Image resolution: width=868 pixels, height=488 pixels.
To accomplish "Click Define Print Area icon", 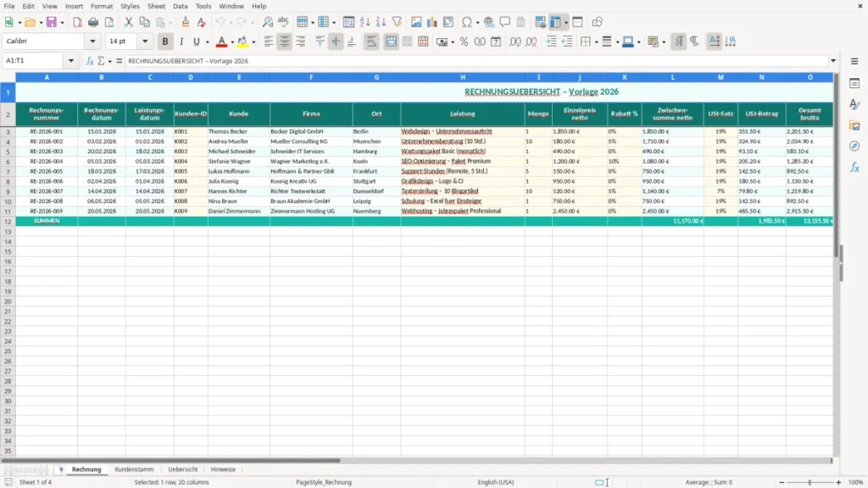I will [540, 22].
